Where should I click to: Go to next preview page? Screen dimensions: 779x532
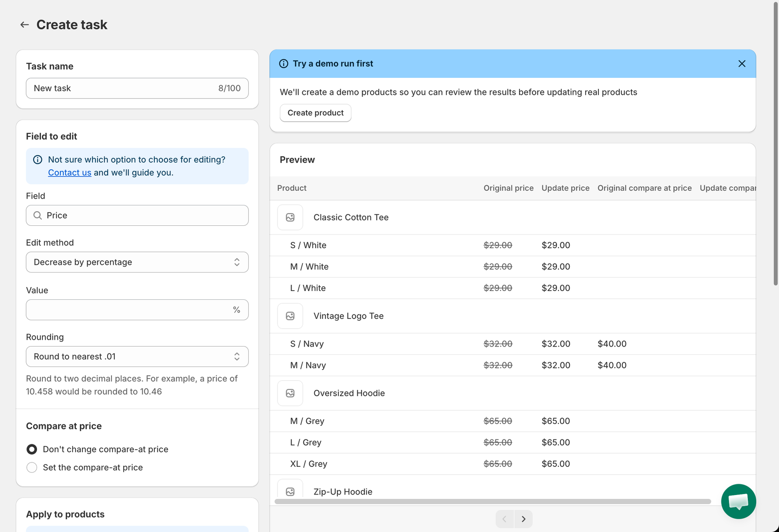click(523, 519)
